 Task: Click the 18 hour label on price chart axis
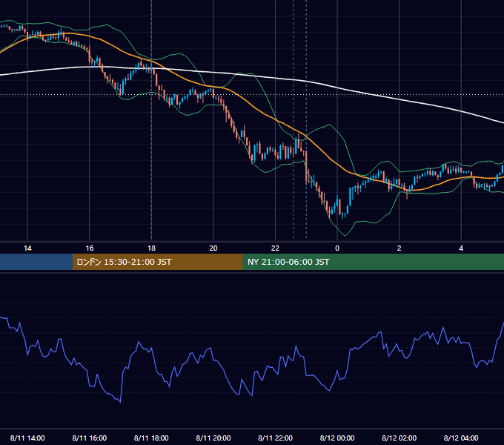point(151,248)
